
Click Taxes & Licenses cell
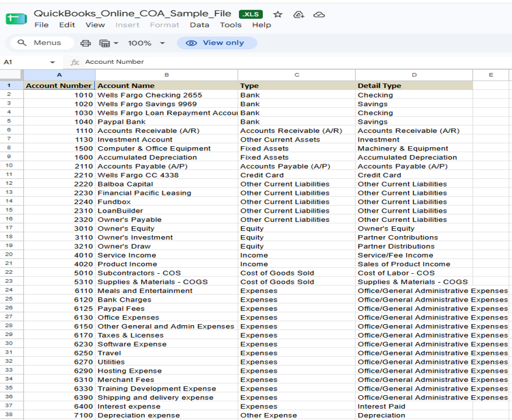[x=167, y=335]
